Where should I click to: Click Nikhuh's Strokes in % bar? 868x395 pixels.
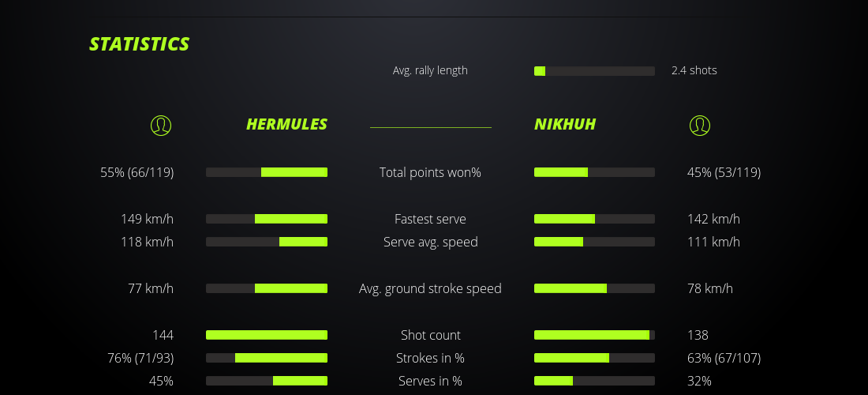click(594, 358)
